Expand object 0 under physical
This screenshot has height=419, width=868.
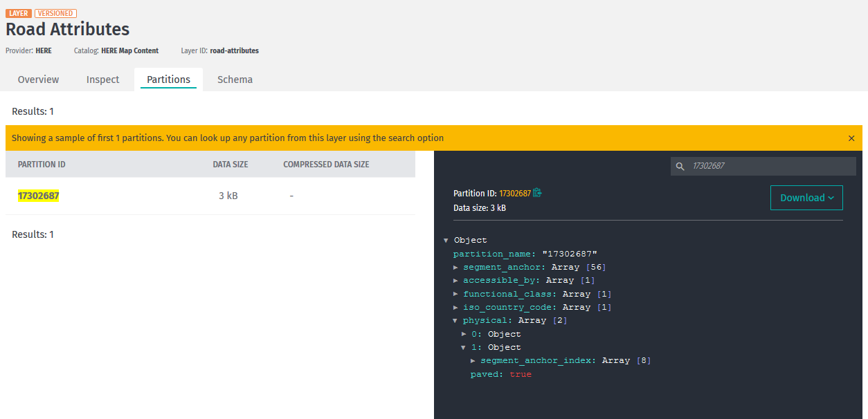tap(464, 334)
